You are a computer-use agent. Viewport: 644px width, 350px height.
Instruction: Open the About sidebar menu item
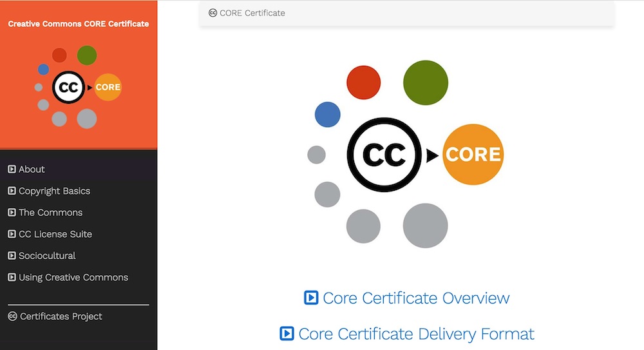(32, 170)
